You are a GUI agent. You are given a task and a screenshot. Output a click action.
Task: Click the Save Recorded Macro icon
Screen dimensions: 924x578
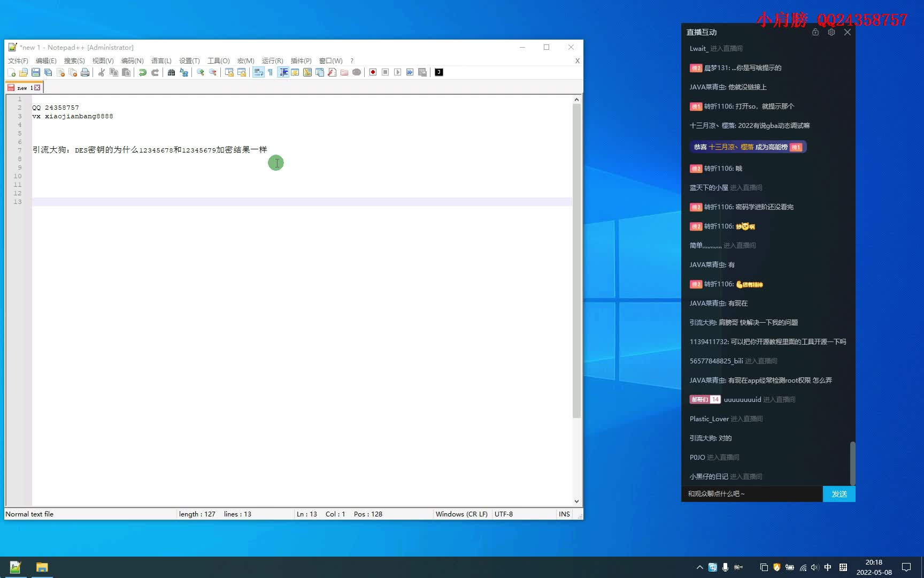tap(422, 72)
